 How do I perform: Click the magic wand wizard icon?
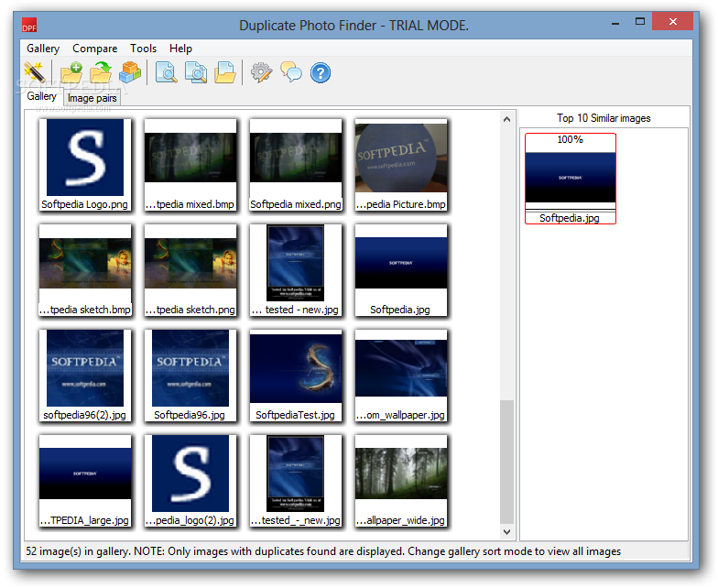[x=34, y=72]
